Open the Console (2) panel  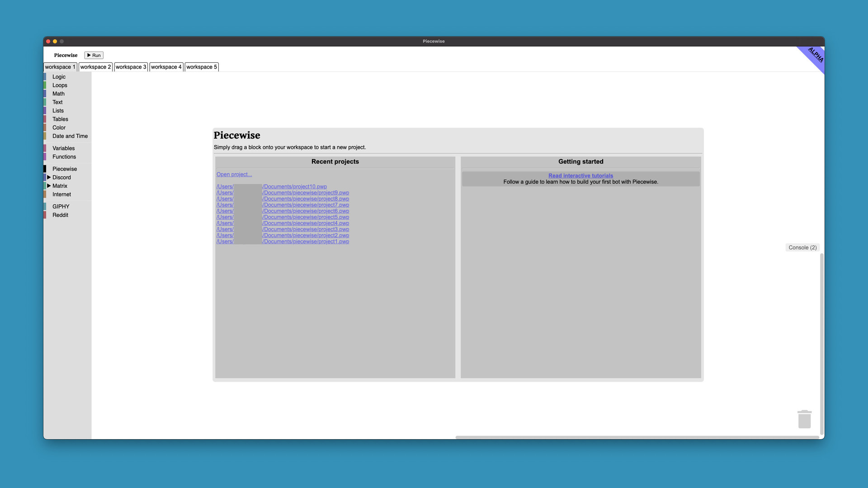[x=802, y=248]
